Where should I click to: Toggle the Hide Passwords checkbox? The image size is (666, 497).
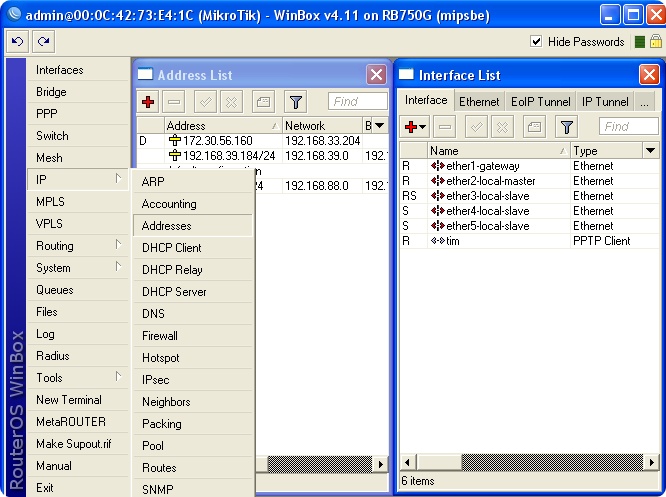[536, 42]
